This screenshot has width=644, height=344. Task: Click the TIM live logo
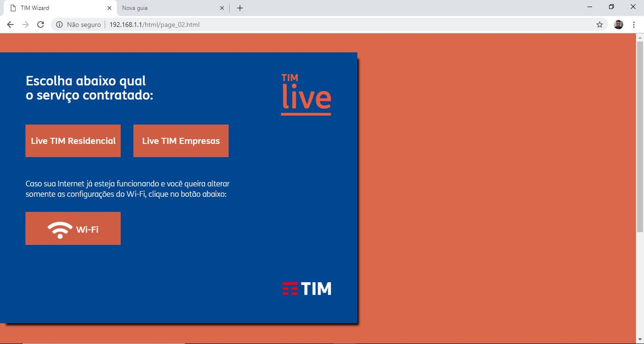(x=306, y=94)
